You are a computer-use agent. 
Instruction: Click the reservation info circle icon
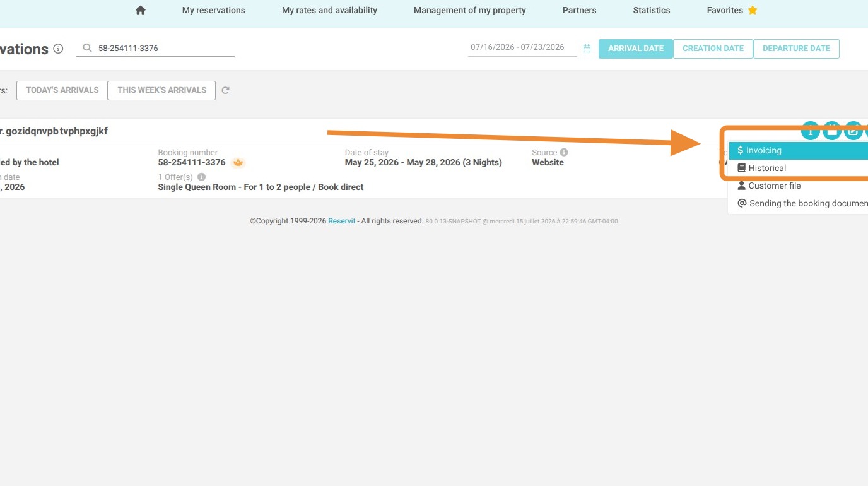point(811,131)
